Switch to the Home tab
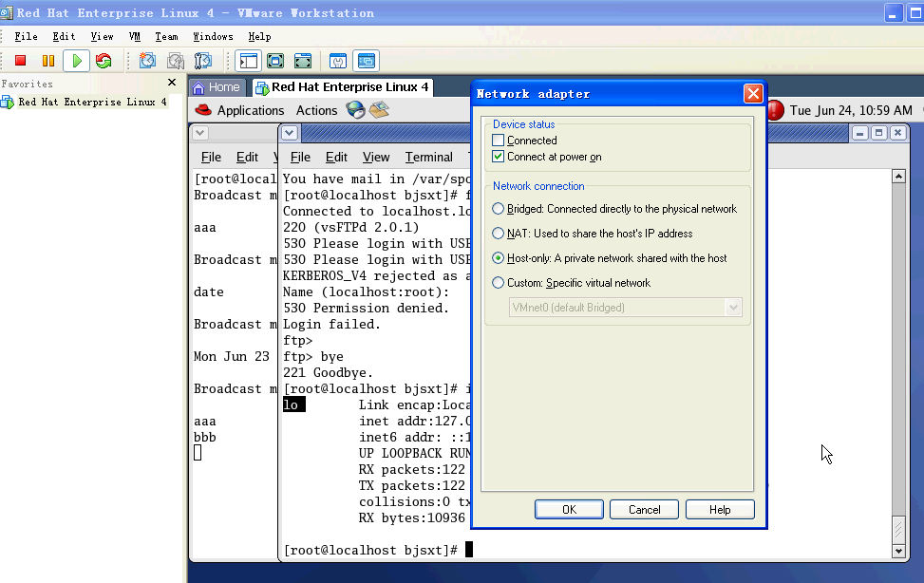Screen dimensions: 924x583 [x=217, y=87]
